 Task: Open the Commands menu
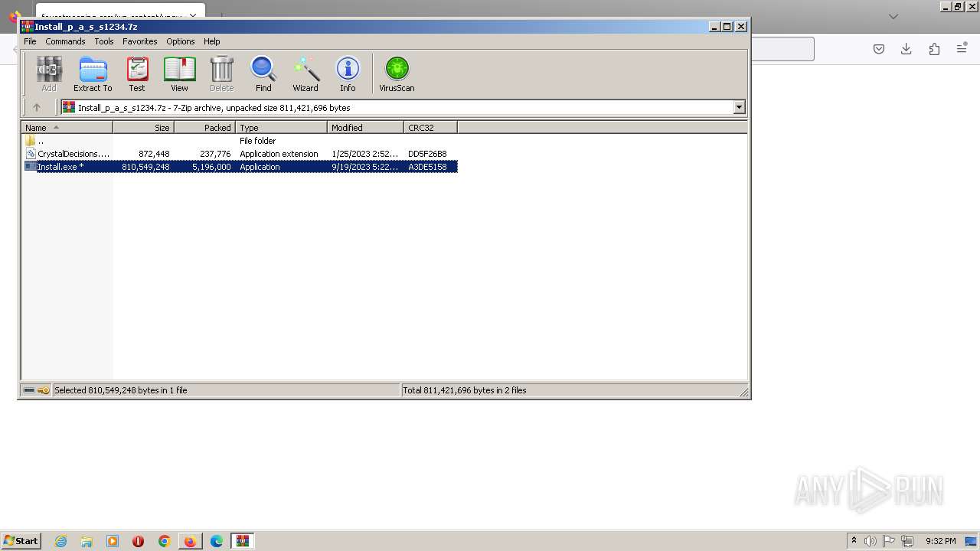click(65, 41)
